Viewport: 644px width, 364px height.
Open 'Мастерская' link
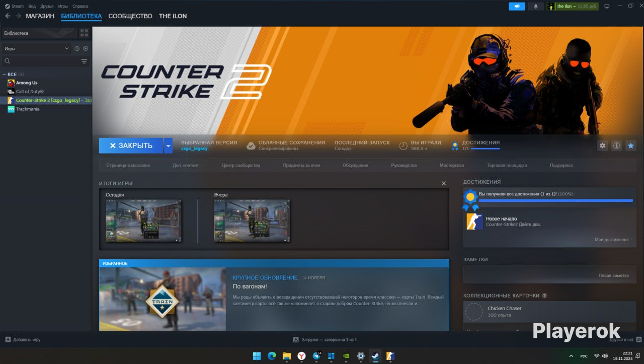click(x=452, y=165)
